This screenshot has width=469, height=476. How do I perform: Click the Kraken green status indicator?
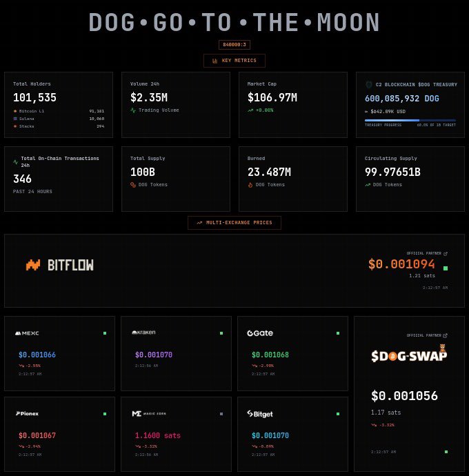[221, 333]
